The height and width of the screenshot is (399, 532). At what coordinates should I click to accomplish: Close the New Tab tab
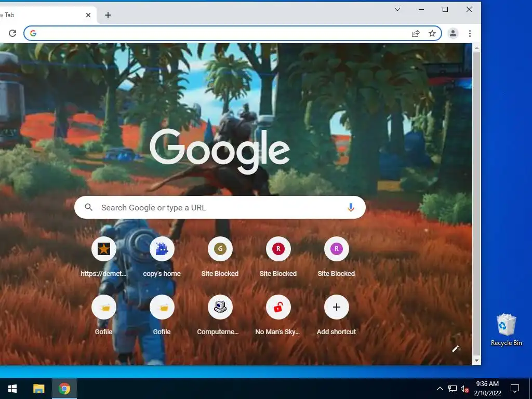[88, 15]
